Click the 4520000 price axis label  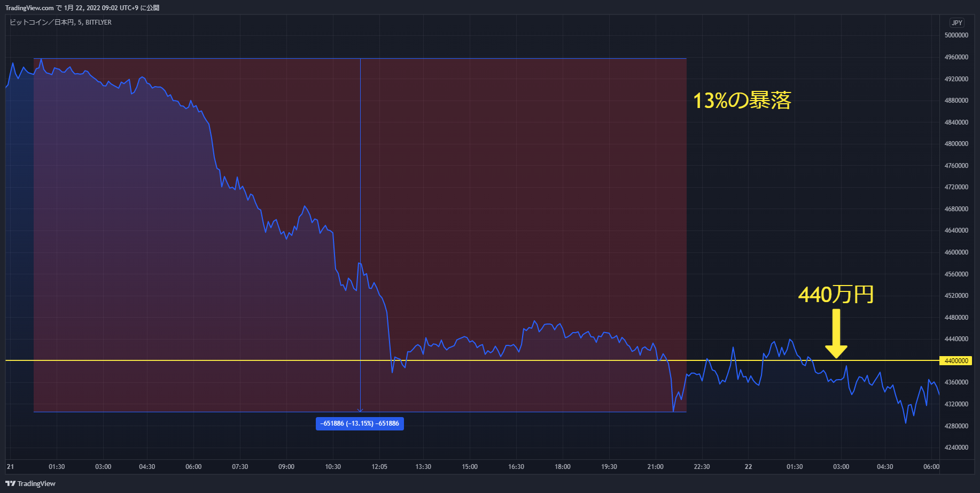tap(956, 296)
